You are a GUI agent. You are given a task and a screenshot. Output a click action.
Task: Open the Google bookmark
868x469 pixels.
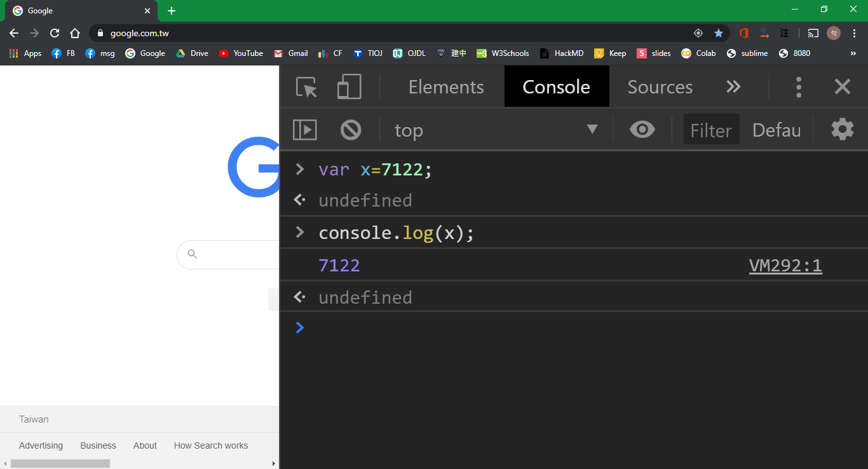click(x=146, y=53)
